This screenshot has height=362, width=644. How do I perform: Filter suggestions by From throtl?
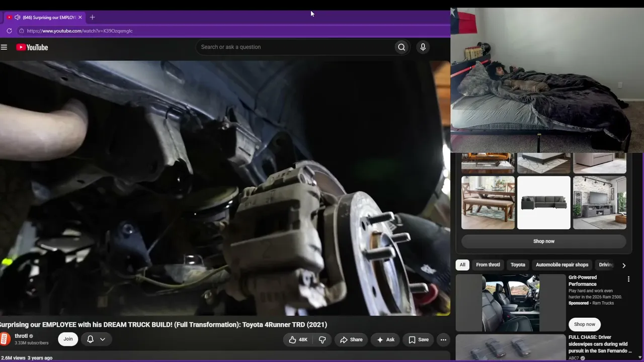point(488,265)
